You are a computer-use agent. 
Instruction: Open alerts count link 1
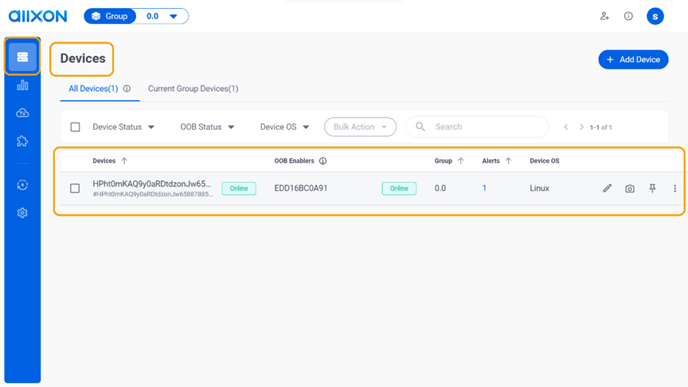click(484, 188)
